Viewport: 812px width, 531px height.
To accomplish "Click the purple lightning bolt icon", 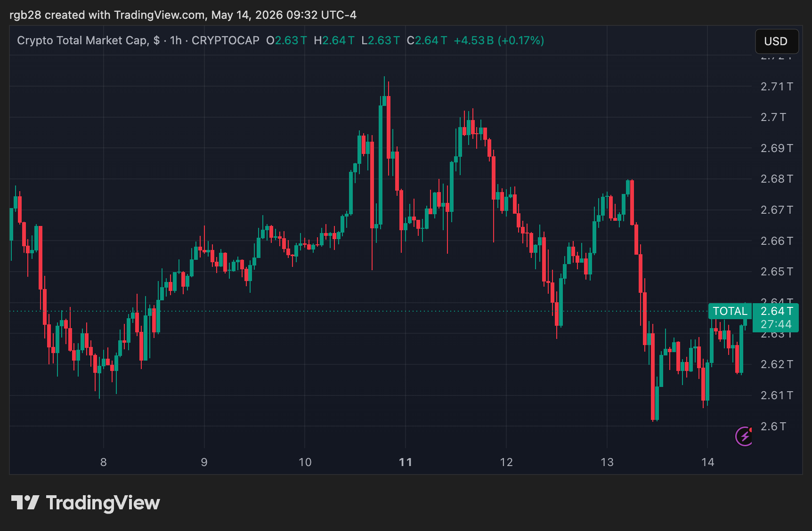I will coord(744,436).
